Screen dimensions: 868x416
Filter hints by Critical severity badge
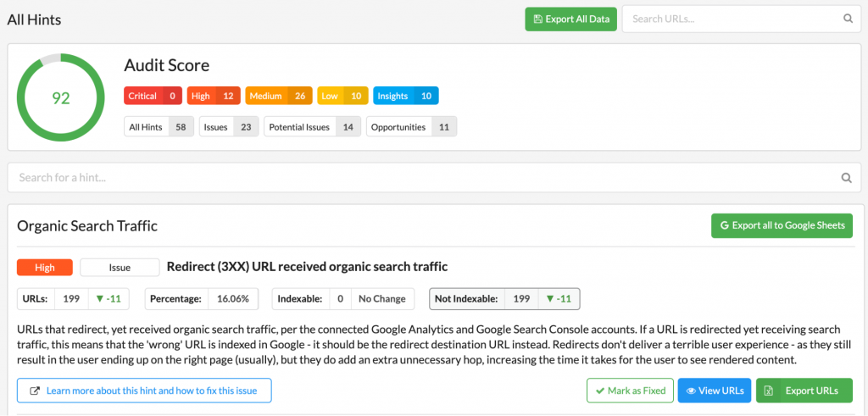point(153,96)
